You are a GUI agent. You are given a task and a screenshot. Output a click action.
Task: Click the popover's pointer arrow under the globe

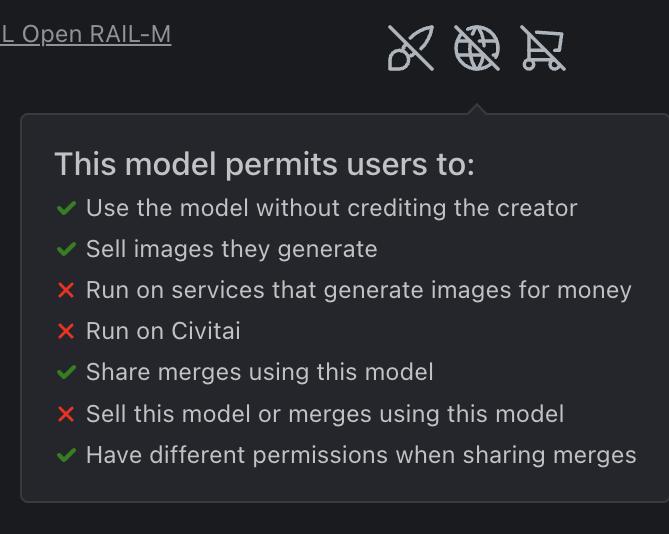[477, 108]
